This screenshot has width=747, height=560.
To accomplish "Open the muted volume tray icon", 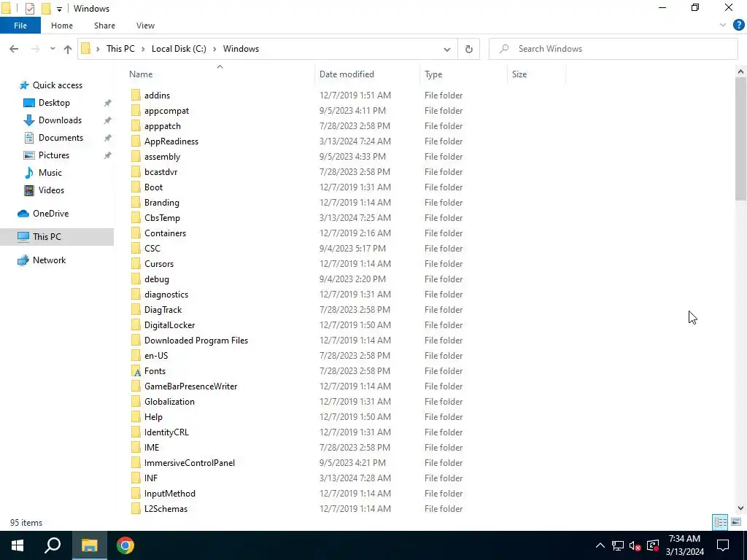I will click(635, 545).
